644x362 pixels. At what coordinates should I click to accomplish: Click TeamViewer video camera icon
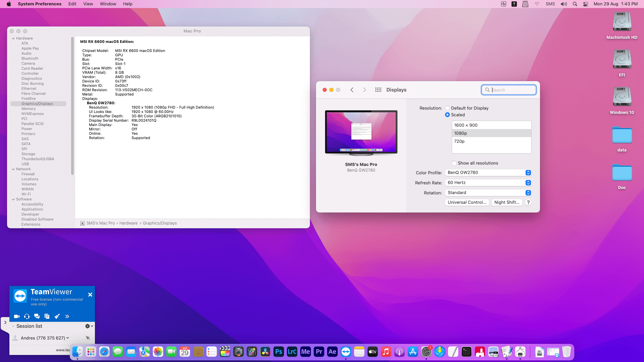[17, 316]
